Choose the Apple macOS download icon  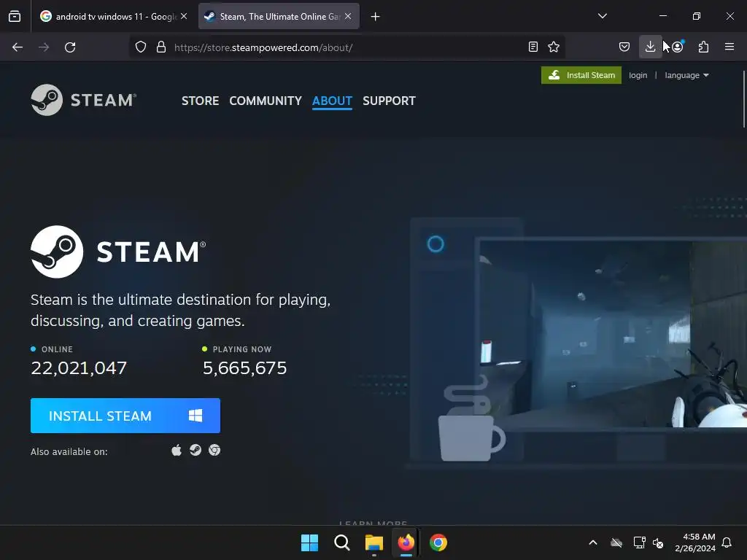point(177,451)
